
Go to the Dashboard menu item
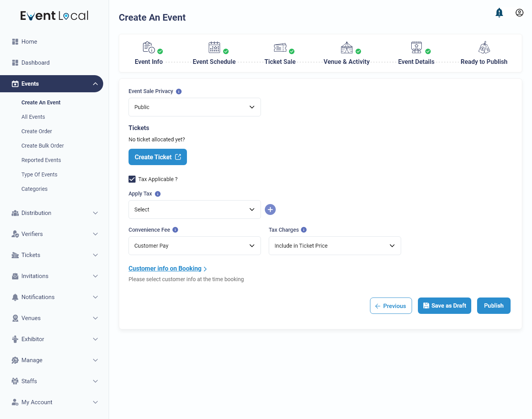(35, 63)
